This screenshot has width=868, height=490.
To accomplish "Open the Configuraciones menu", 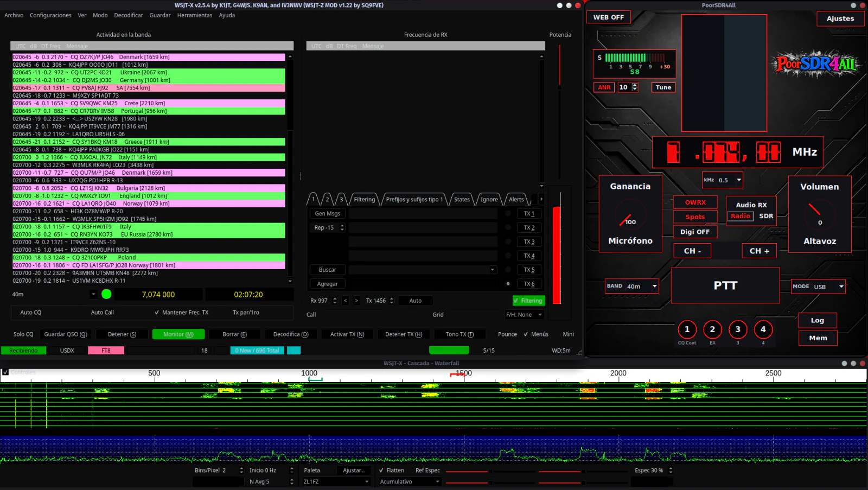I will tap(50, 15).
